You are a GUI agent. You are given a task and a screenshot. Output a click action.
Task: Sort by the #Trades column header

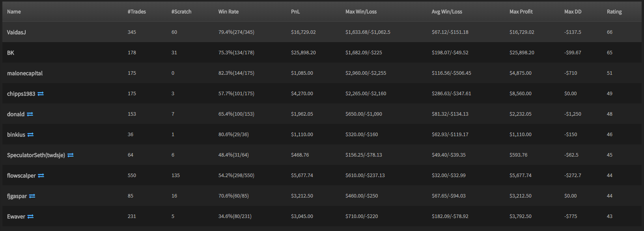[137, 12]
